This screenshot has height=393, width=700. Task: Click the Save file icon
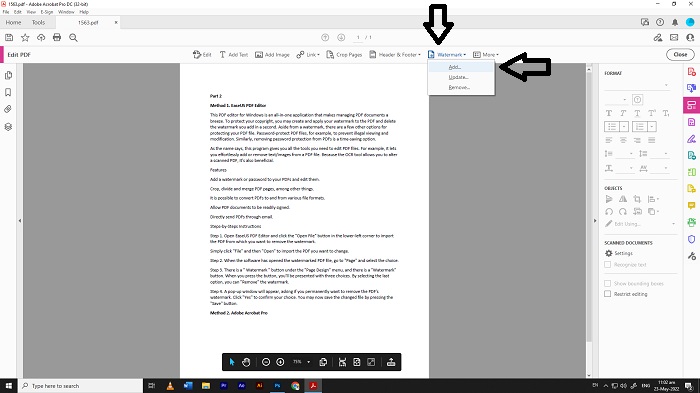point(9,38)
